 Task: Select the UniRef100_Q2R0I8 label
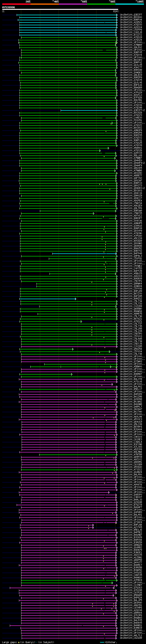(131, 153)
